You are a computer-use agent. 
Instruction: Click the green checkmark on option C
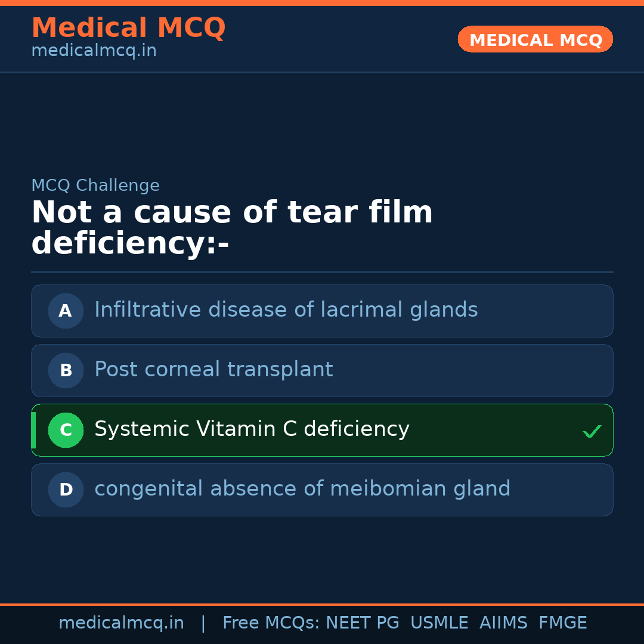pos(592,431)
